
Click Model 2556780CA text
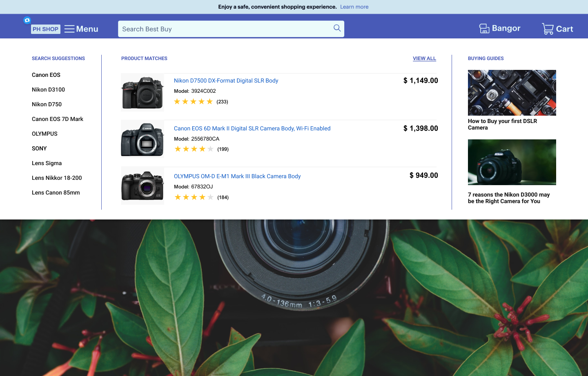pyautogui.click(x=197, y=139)
